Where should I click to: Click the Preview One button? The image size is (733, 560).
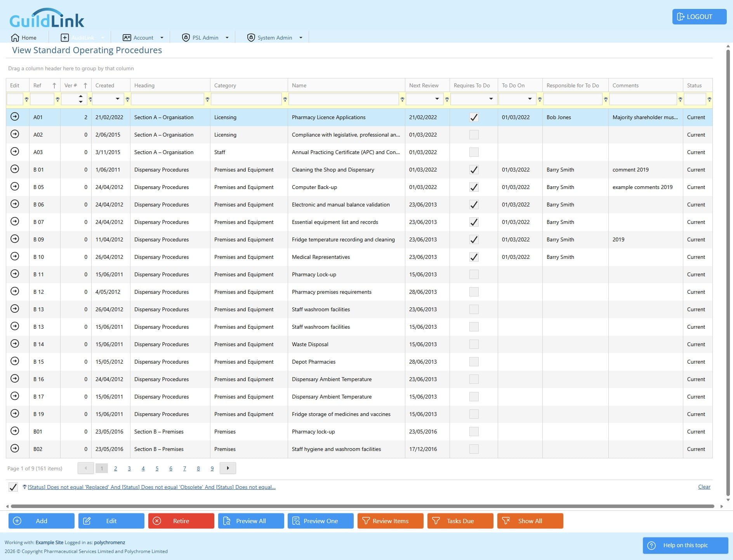click(x=321, y=521)
